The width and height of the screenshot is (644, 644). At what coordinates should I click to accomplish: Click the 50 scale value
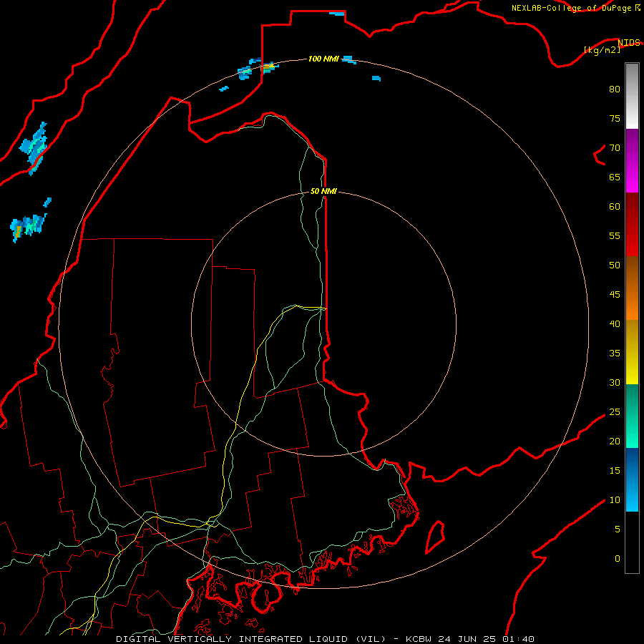click(615, 265)
